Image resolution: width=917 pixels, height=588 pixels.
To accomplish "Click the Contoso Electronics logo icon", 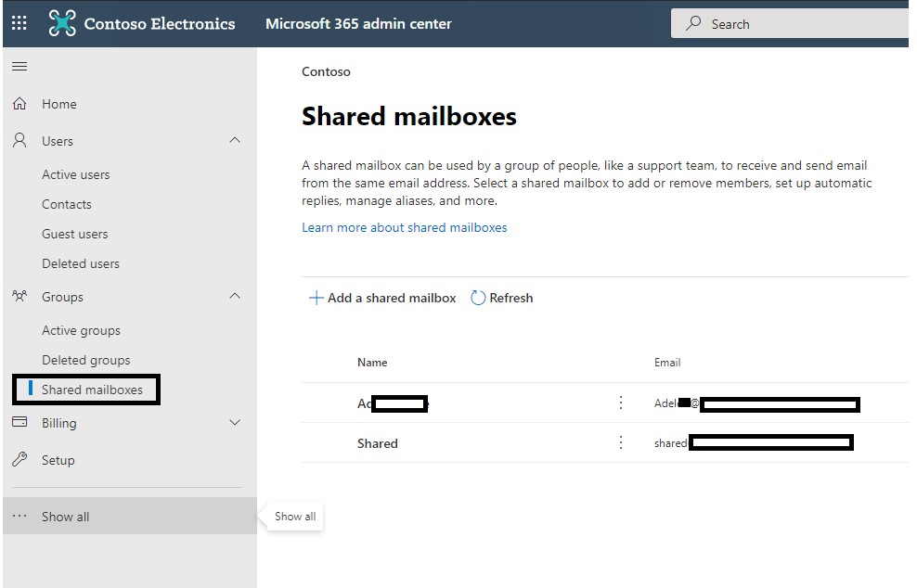I will click(62, 23).
